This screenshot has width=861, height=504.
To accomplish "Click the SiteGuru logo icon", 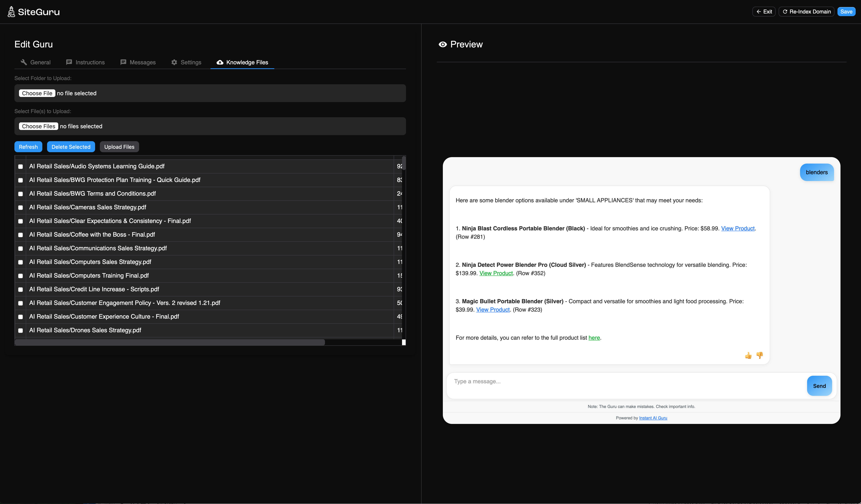I will [x=11, y=12].
